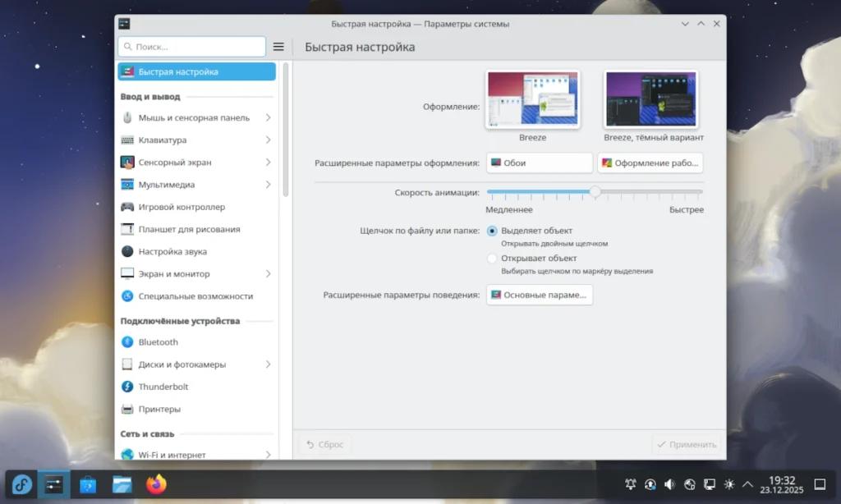Click the Mouse and touchpad icon
This screenshot has width=841, height=504.
click(127, 117)
